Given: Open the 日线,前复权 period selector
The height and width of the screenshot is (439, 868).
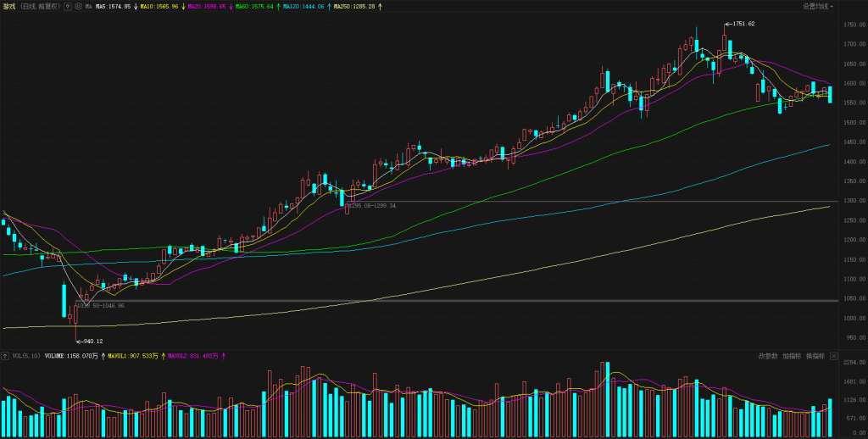Looking at the screenshot, I should tap(41, 6).
